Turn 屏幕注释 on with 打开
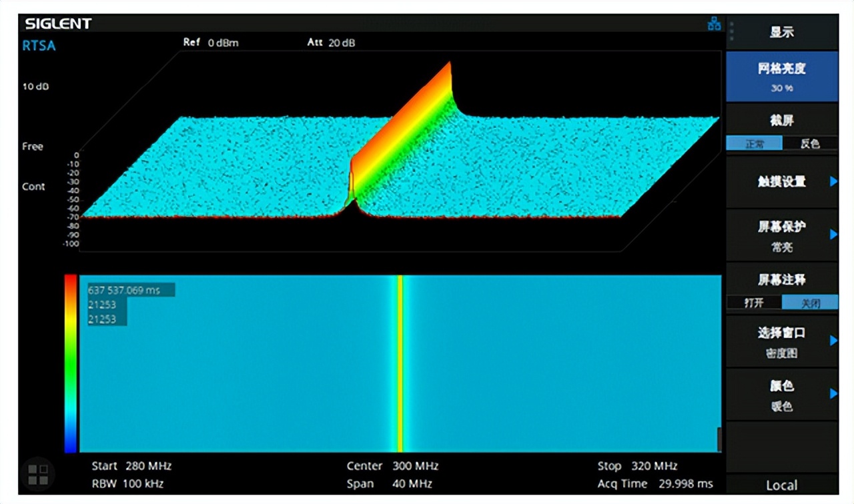Image resolution: width=854 pixels, height=504 pixels. click(x=754, y=303)
